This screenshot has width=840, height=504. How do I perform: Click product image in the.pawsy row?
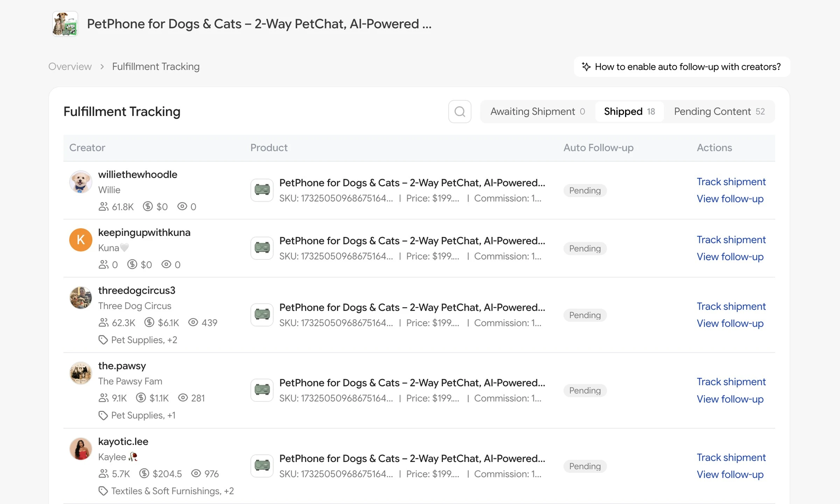pyautogui.click(x=262, y=390)
